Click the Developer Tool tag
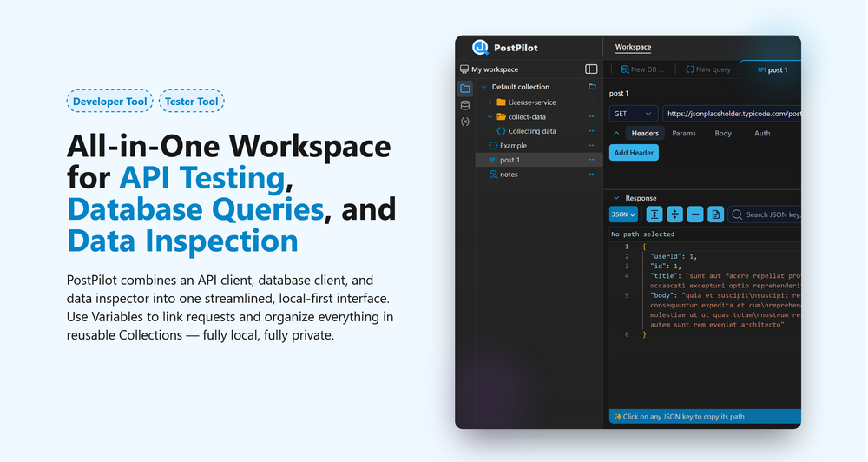 point(109,102)
